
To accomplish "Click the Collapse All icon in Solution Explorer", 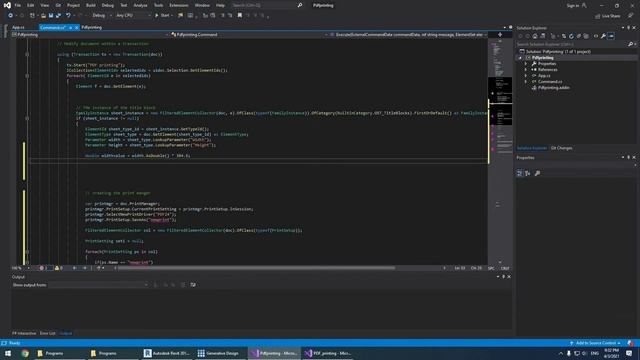I will coord(578,36).
